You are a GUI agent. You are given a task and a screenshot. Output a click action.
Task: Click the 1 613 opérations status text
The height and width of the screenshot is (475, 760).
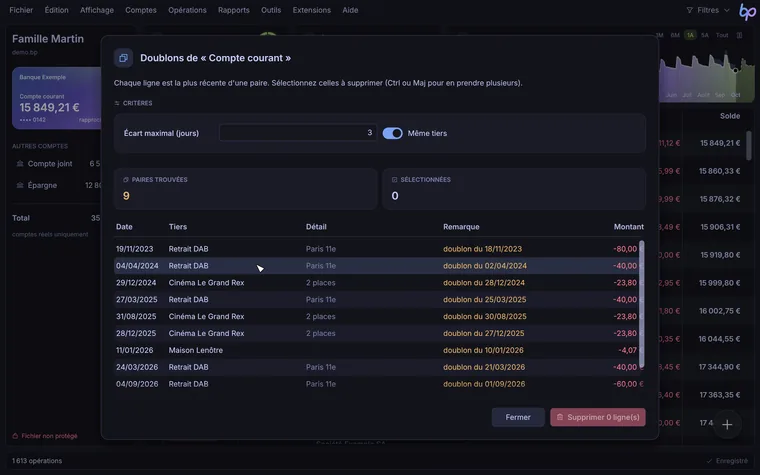coord(37,461)
